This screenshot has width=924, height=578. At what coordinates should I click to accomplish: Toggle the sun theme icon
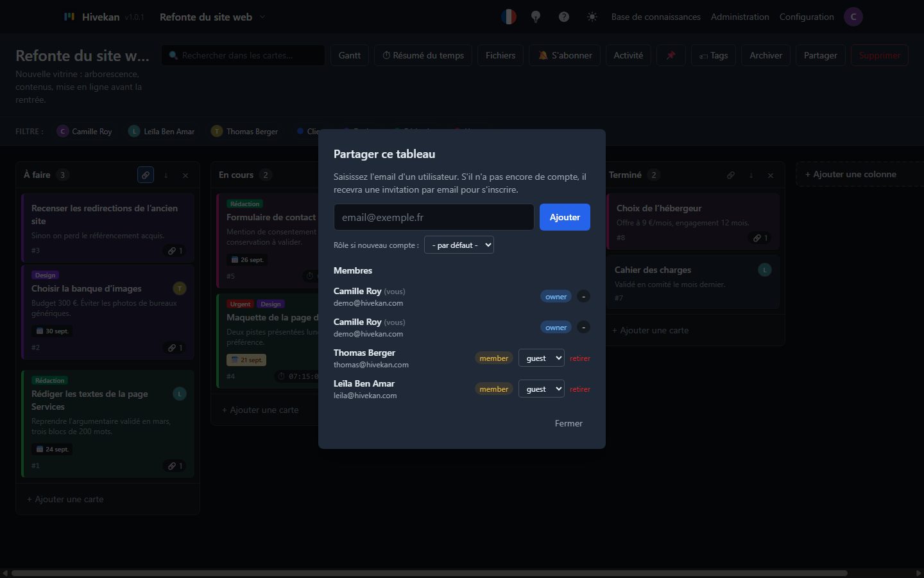[x=592, y=17]
